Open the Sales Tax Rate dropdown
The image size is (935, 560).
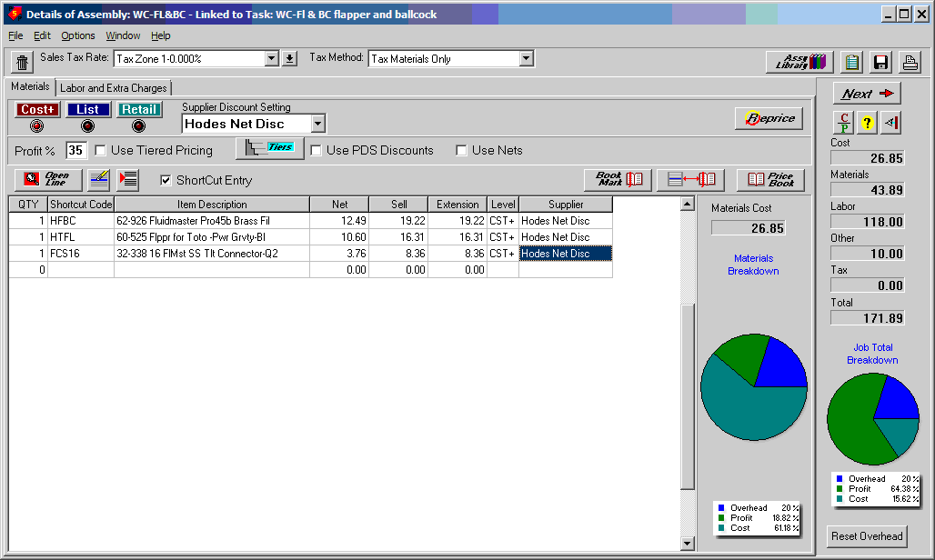pos(271,58)
